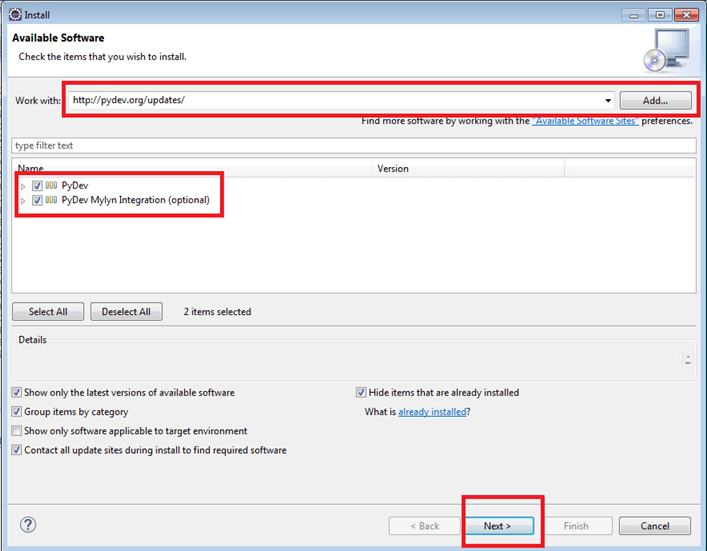Close the Install window
The image size is (707, 551).
click(686, 15)
